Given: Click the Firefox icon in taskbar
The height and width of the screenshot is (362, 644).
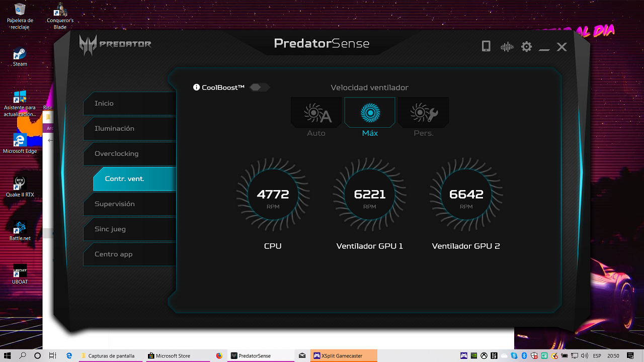Looking at the screenshot, I should click(219, 355).
